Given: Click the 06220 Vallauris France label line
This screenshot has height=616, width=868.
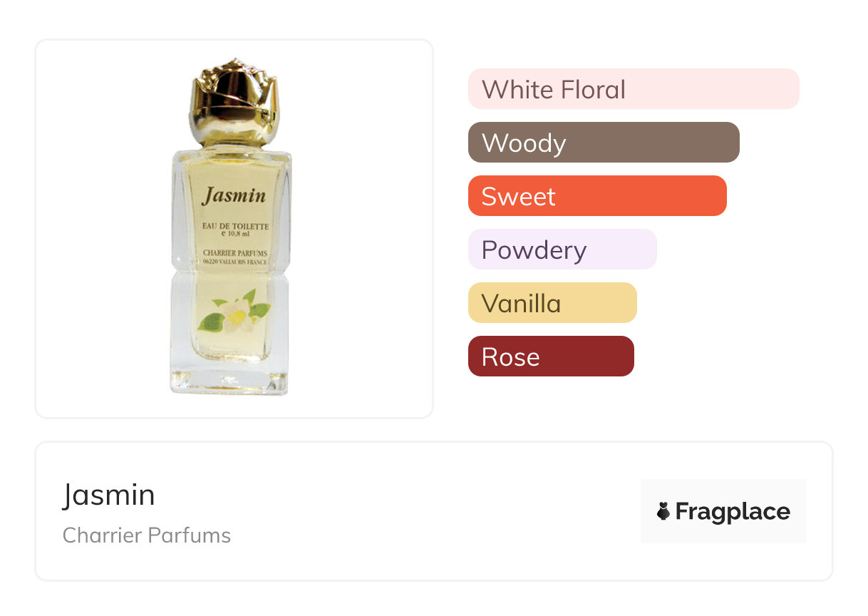Looking at the screenshot, I should (234, 262).
